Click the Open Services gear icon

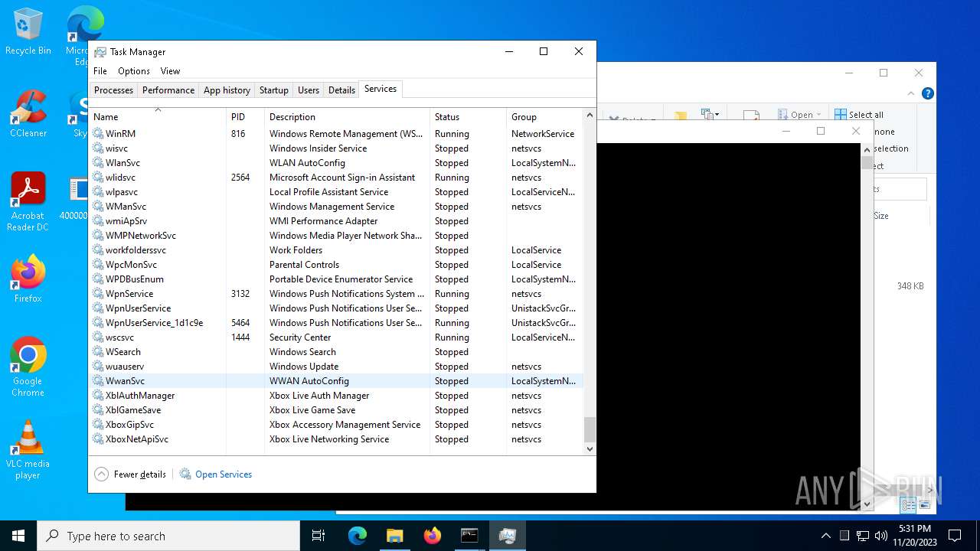point(185,474)
